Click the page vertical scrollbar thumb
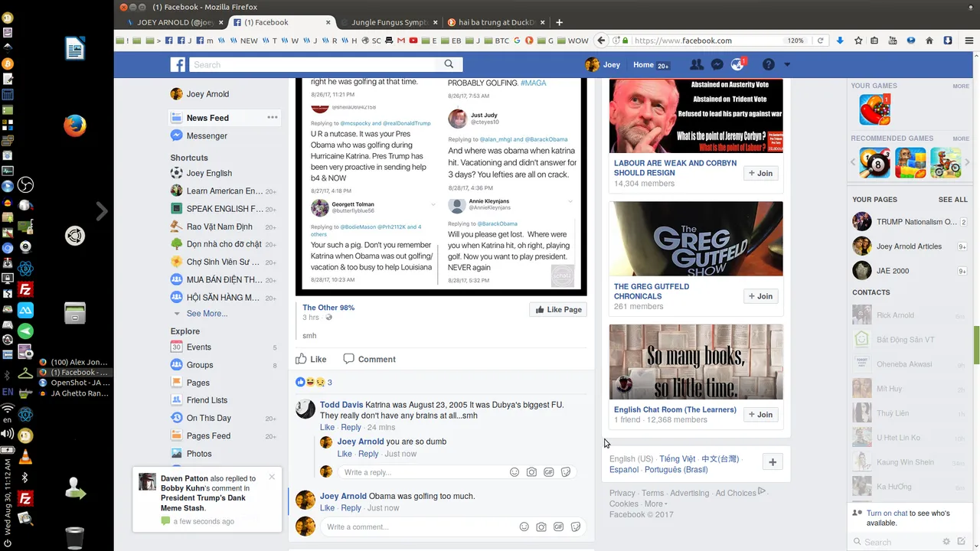This screenshot has width=980, height=551. 976,344
